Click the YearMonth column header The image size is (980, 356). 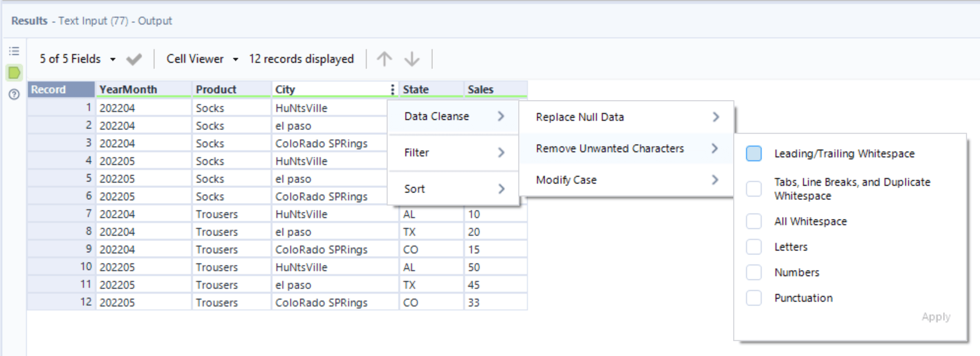tap(143, 90)
